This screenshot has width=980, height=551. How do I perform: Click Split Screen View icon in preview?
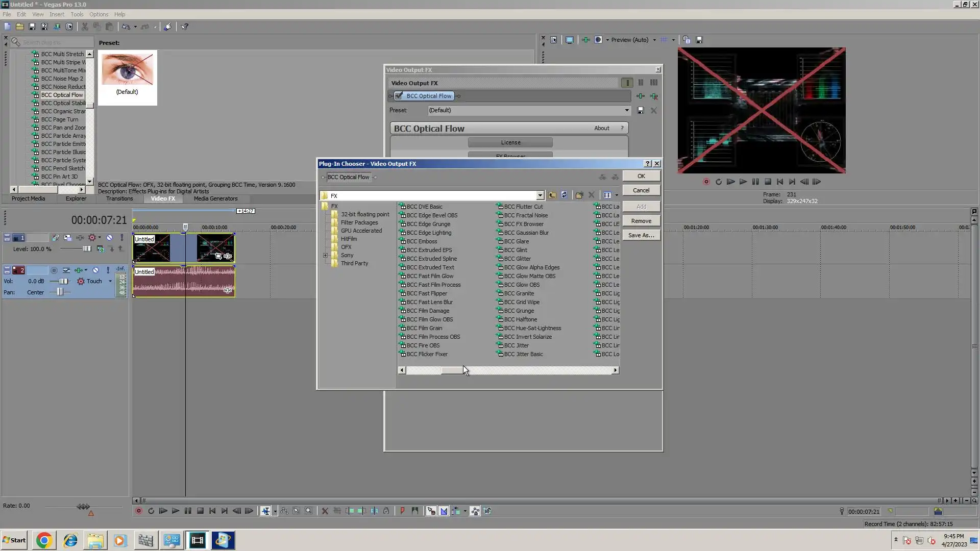598,40
